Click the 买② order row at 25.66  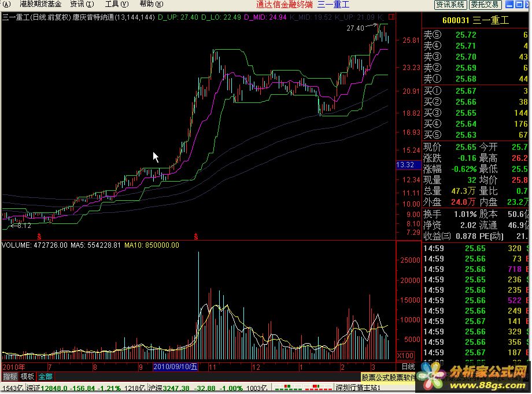(476, 102)
